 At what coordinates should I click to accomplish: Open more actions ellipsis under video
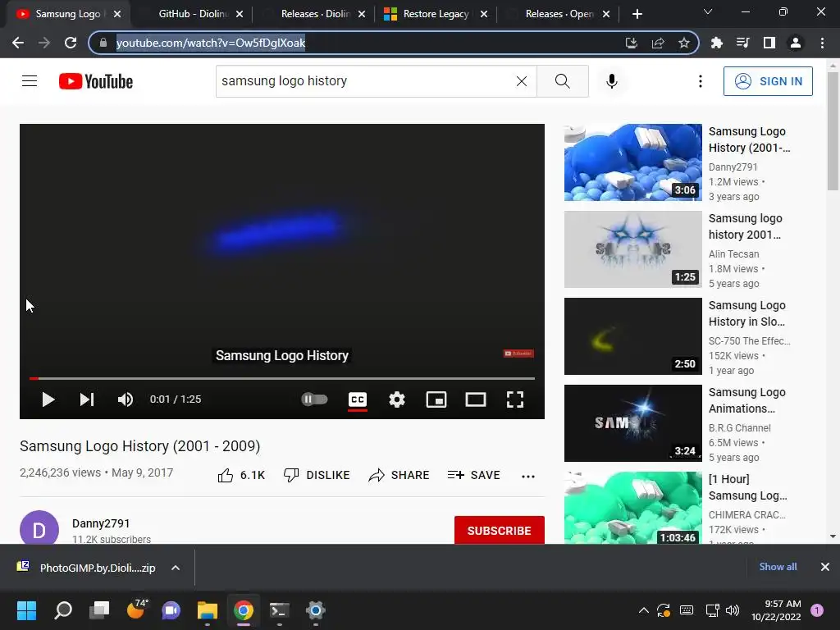tap(528, 477)
